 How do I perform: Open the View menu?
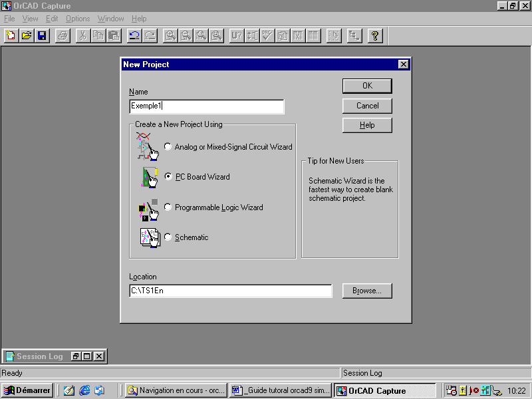pos(30,19)
